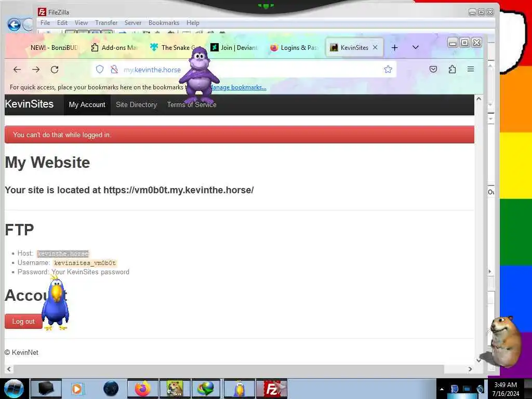This screenshot has width=532, height=399.
Task: Switch to the Logins & Passwords tab
Action: point(294,47)
